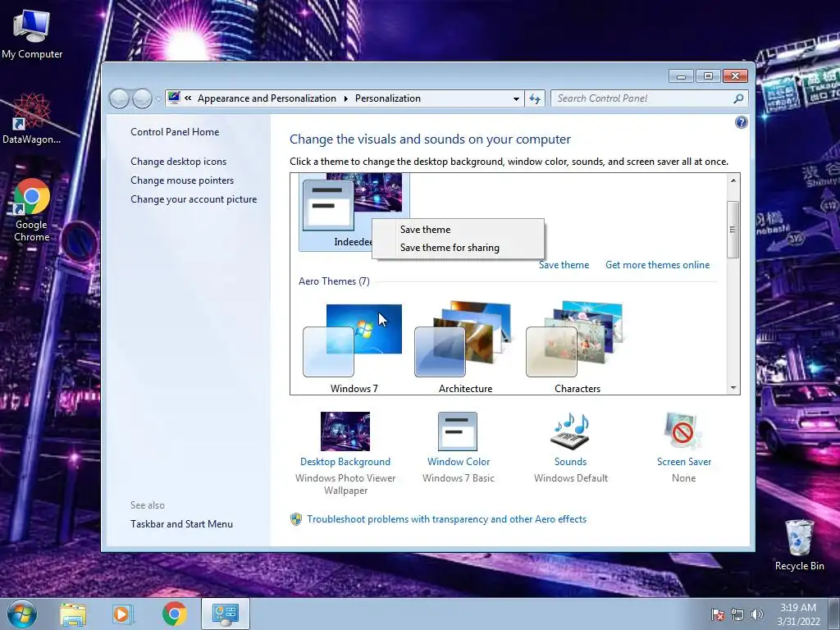Select the Windows 7 theme
Viewport: 840px width, 630px height.
coord(354,347)
